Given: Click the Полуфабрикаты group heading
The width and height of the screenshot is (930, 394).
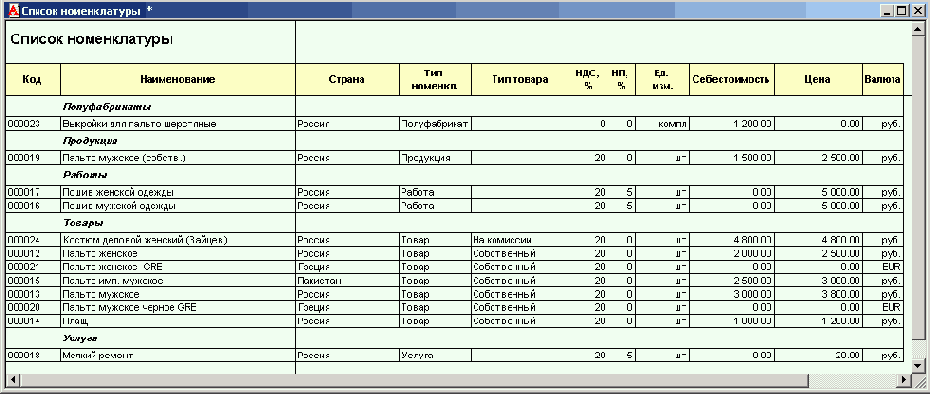Looking at the screenshot, I should 107,107.
